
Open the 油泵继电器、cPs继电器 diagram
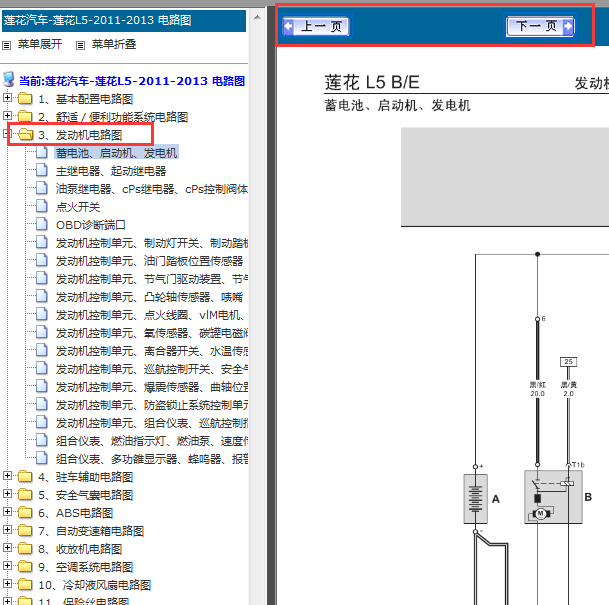pyautogui.click(x=152, y=189)
